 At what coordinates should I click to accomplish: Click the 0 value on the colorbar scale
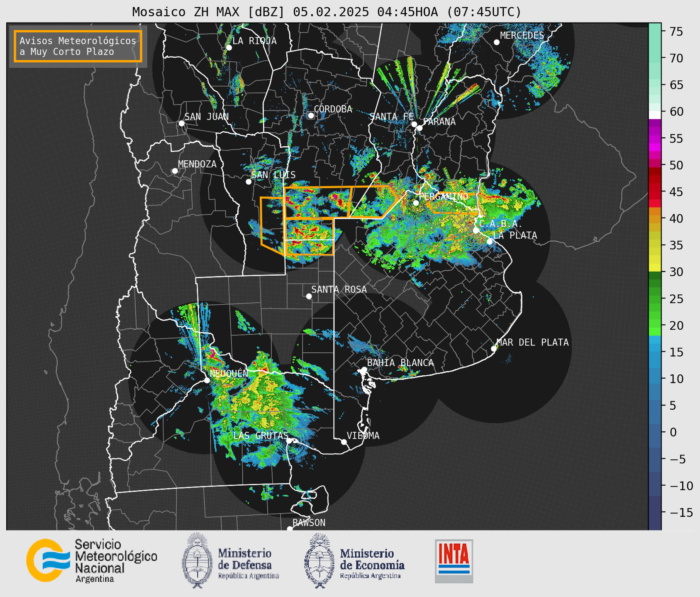click(x=673, y=433)
